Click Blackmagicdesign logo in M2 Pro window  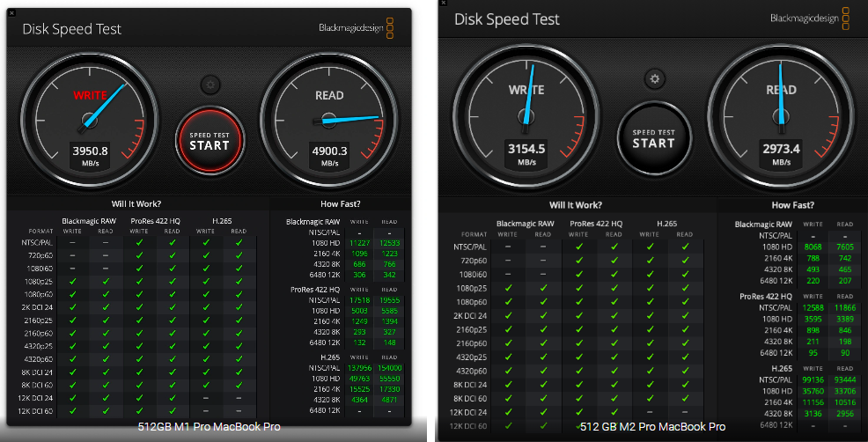809,18
